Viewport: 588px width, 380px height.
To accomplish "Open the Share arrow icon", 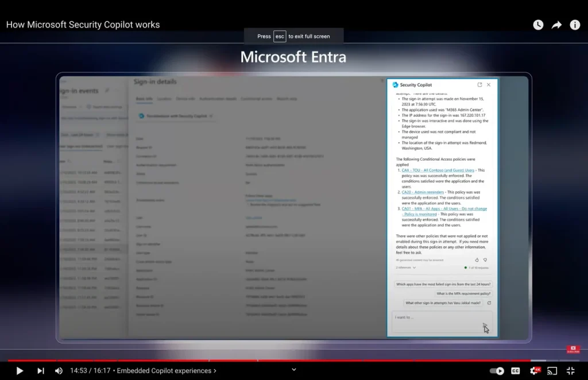I will pos(556,25).
